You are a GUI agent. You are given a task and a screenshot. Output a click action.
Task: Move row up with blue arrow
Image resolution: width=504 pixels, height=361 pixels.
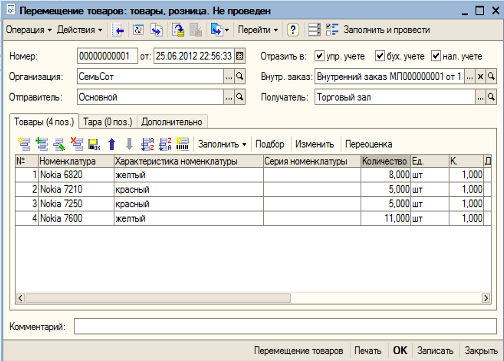[x=112, y=144]
